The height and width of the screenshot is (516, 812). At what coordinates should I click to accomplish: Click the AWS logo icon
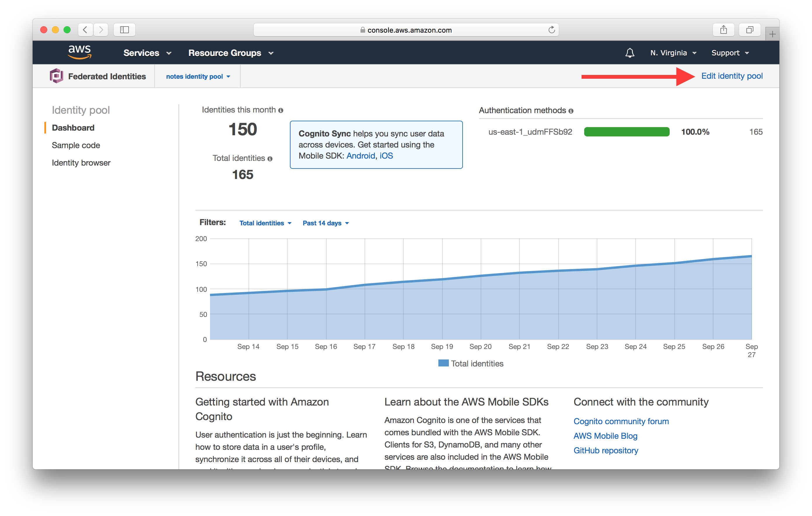click(79, 52)
